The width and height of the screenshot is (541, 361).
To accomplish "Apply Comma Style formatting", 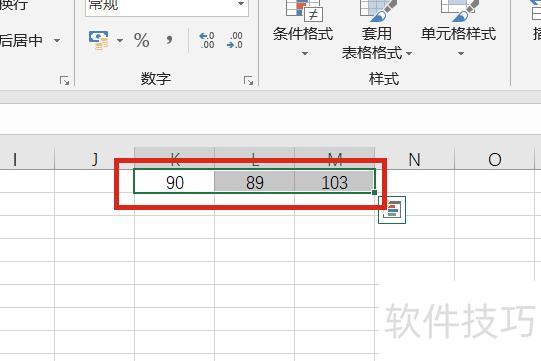I will [x=169, y=40].
